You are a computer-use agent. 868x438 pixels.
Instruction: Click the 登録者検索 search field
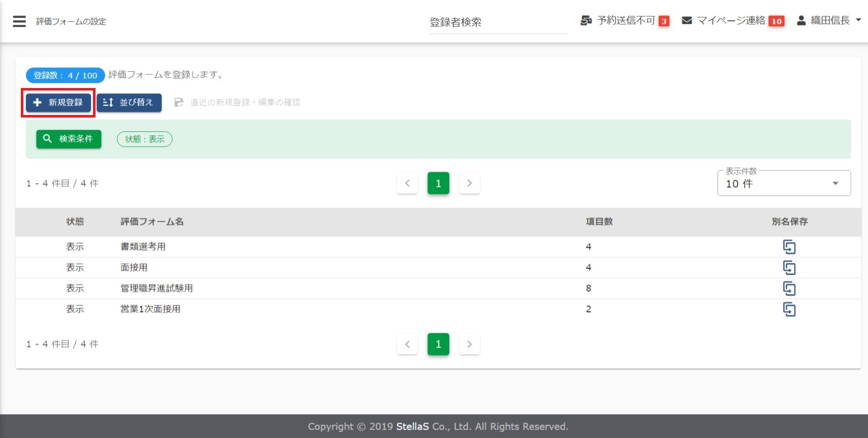pyautogui.click(x=498, y=22)
